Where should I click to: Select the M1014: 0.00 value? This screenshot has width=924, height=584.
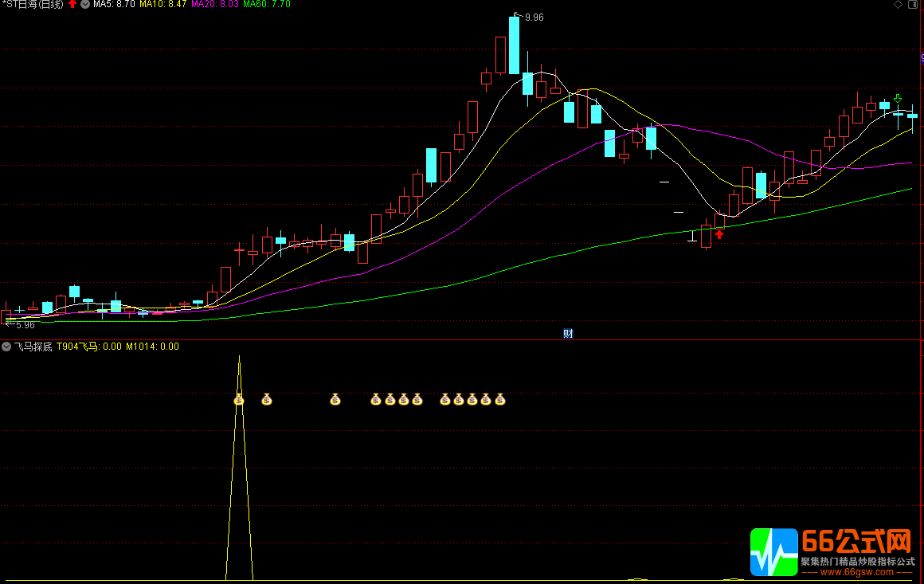click(153, 347)
